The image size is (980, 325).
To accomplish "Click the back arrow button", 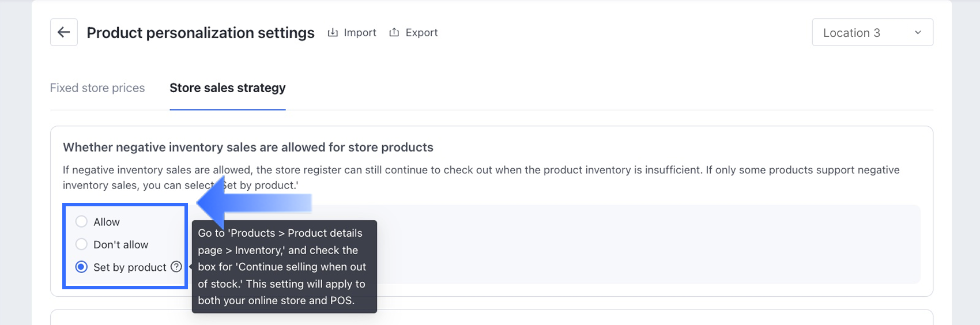I will tap(63, 32).
